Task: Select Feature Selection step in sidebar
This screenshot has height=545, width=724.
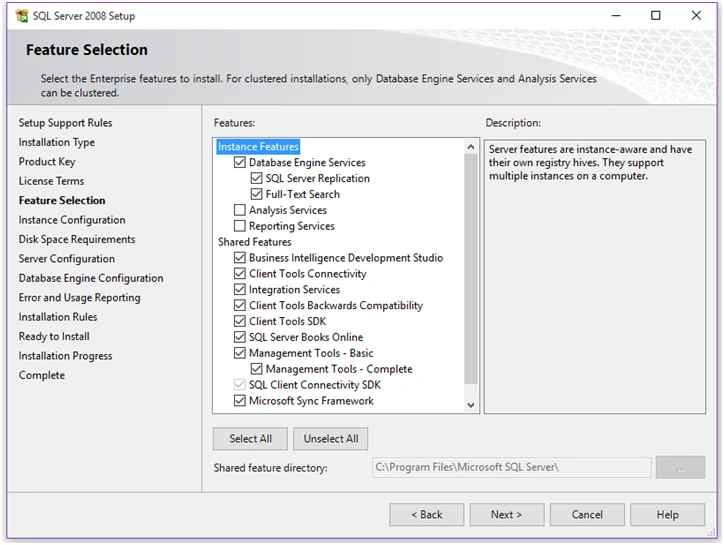Action: (x=62, y=200)
